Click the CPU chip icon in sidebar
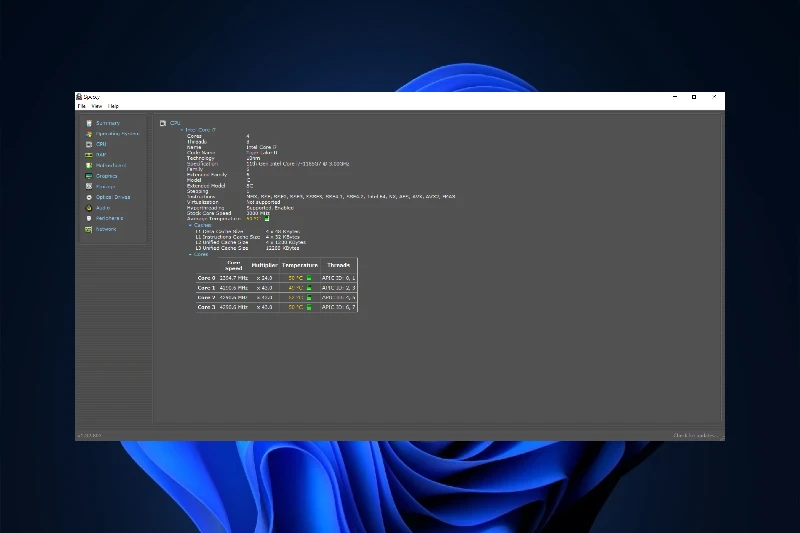 (89, 144)
